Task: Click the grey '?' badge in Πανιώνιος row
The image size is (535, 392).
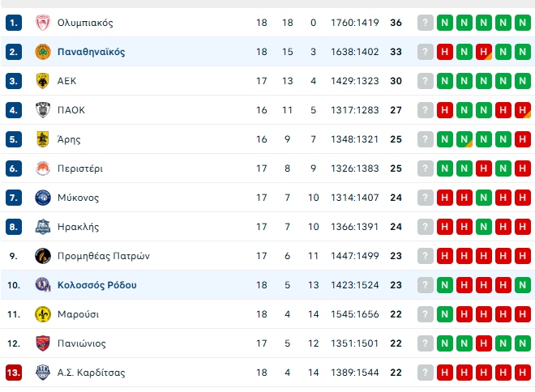Action: tap(426, 343)
